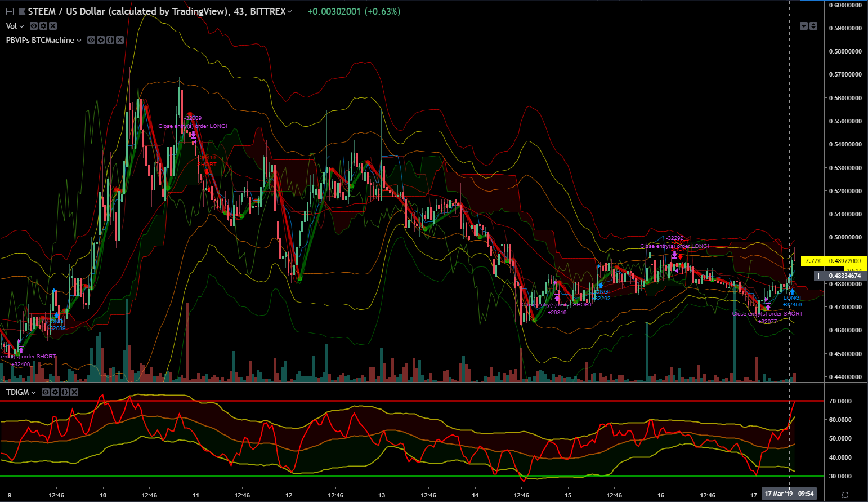Click the 30.0000 TDIGM axis level
This screenshot has height=502, width=868.
(840, 476)
